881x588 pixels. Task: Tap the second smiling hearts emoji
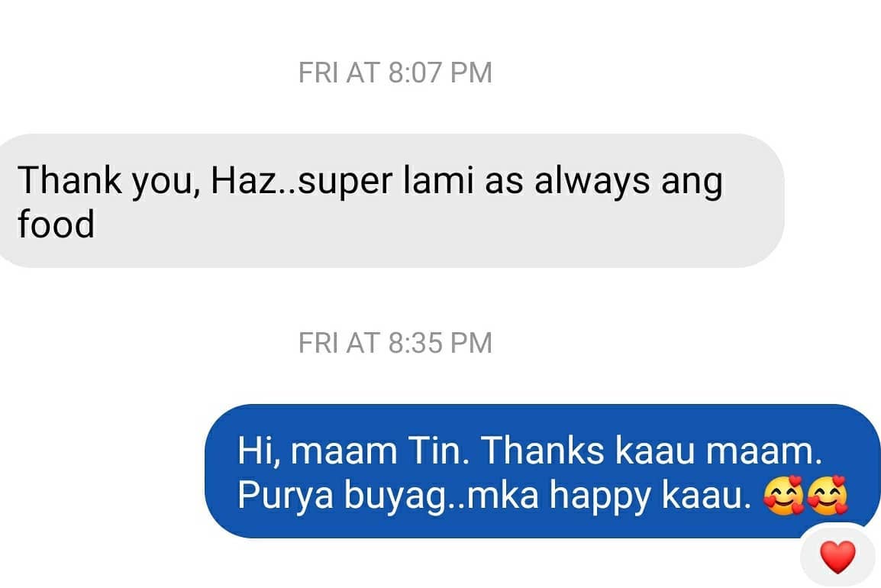[827, 496]
